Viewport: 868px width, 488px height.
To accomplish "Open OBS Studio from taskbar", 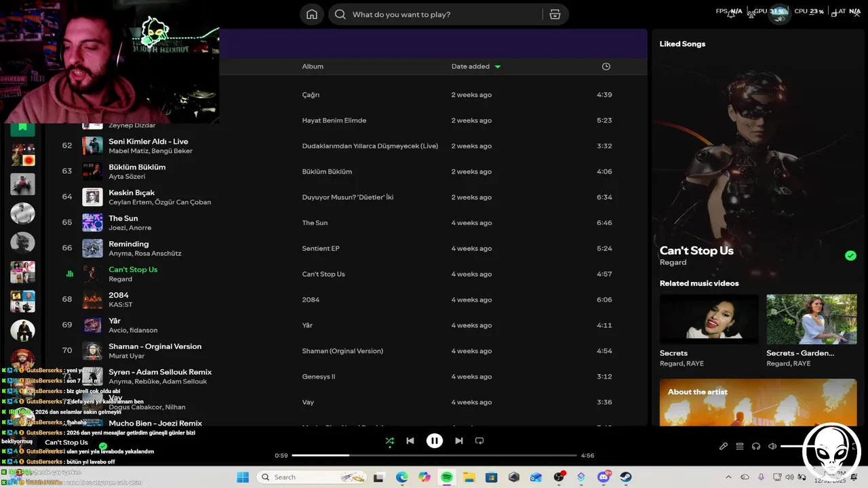I will coord(559,477).
